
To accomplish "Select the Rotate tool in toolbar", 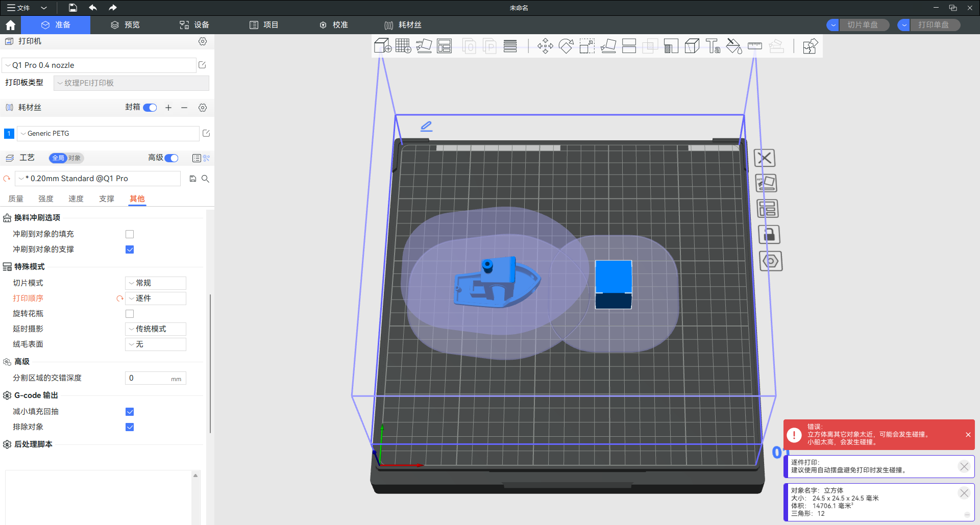I will coord(566,46).
